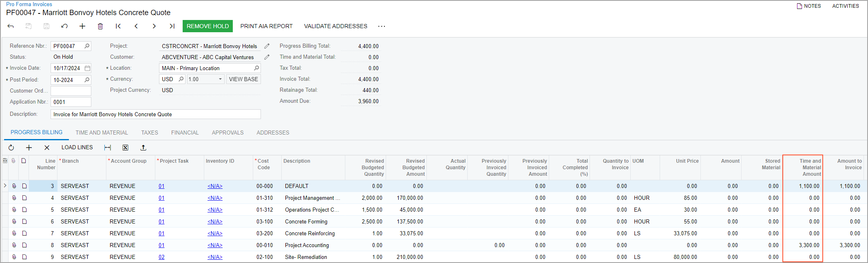Screen dimensions: 868x263
Task: Open Reference Nbr. lookup magnifier
Action: [87, 46]
